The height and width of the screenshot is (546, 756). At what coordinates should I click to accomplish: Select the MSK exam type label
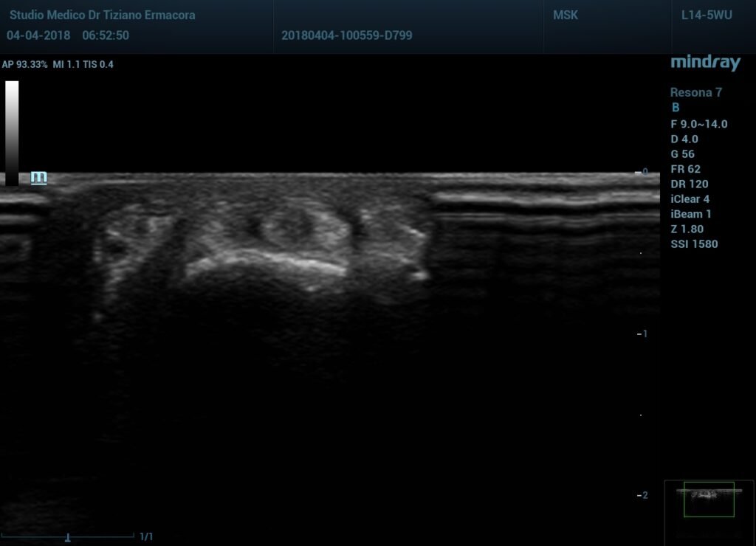click(x=566, y=15)
